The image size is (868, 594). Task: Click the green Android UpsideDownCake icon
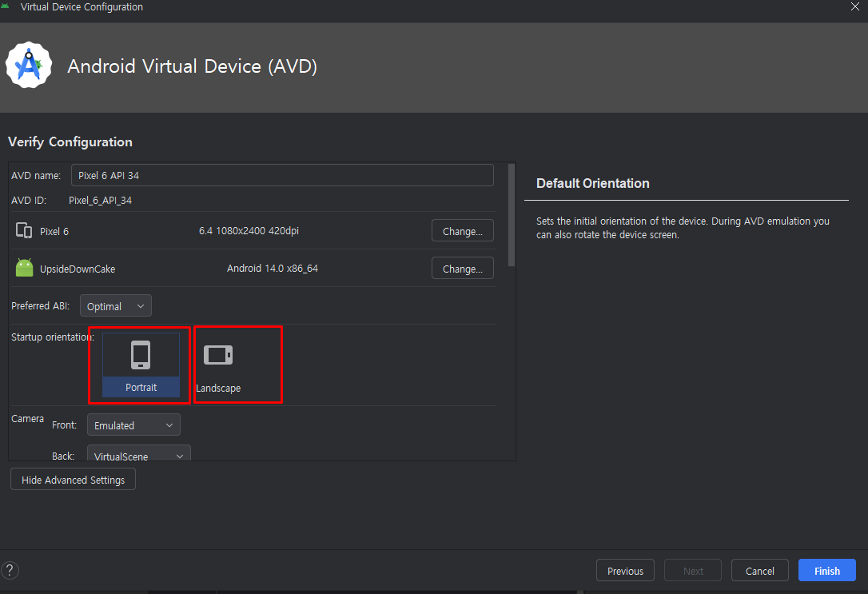pyautogui.click(x=24, y=268)
